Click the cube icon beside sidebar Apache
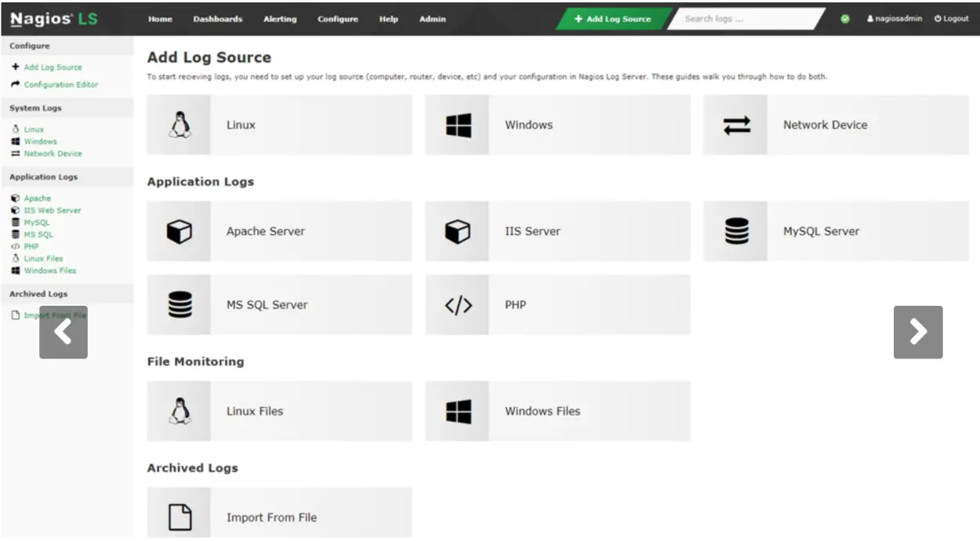Screen dimensions: 980x541 pyautogui.click(x=16, y=198)
